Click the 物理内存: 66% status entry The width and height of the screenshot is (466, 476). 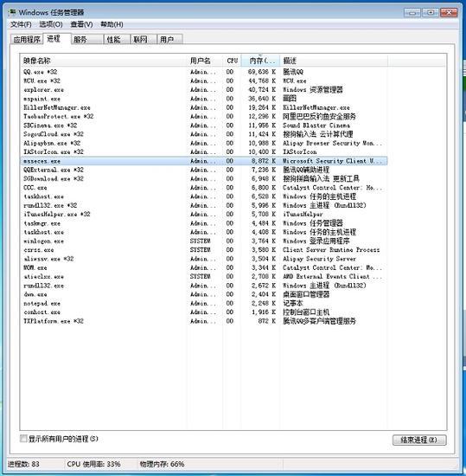click(162, 464)
